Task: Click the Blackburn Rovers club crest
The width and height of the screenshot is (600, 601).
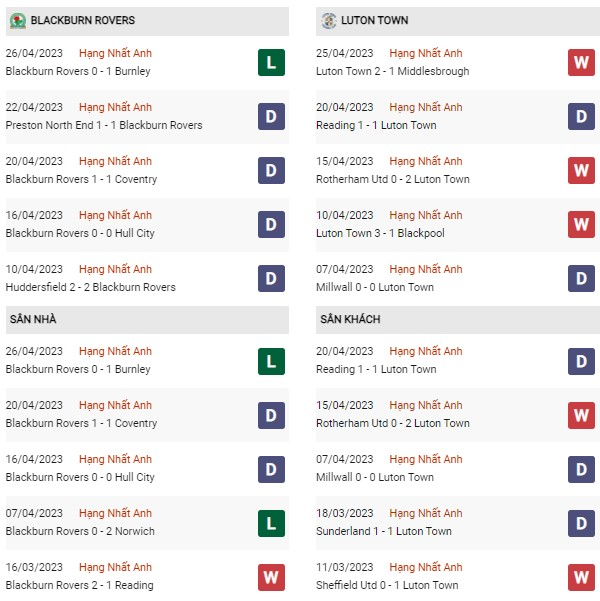Action: (x=17, y=20)
